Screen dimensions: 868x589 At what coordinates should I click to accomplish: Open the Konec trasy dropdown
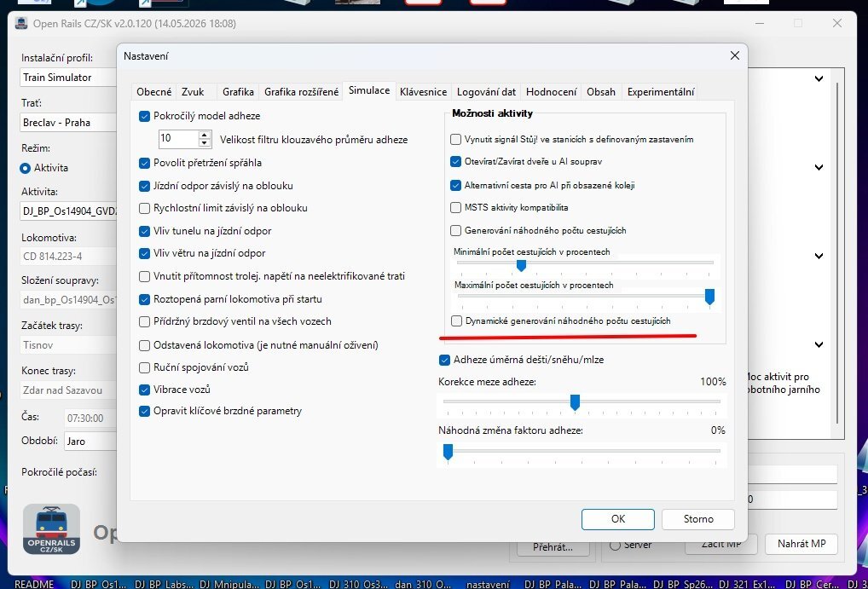click(x=68, y=390)
